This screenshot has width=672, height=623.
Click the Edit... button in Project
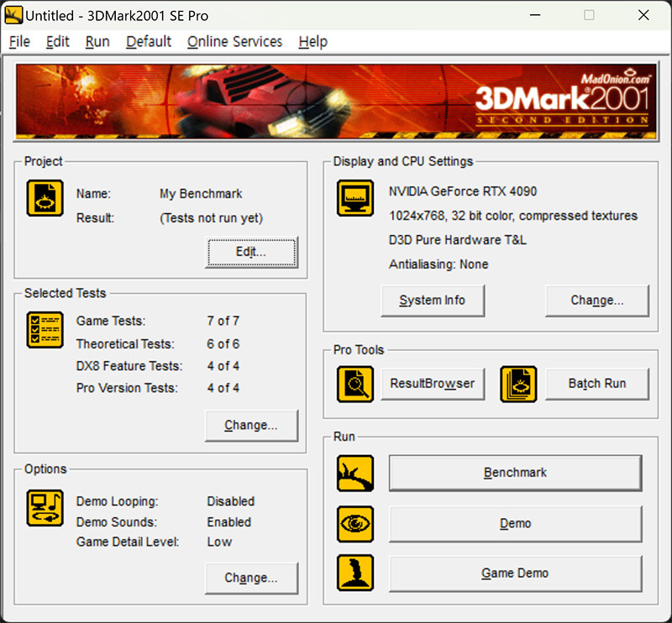point(251,252)
